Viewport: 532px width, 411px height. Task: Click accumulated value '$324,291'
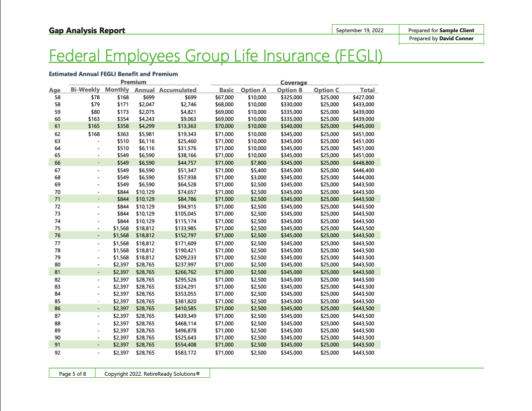coord(185,287)
